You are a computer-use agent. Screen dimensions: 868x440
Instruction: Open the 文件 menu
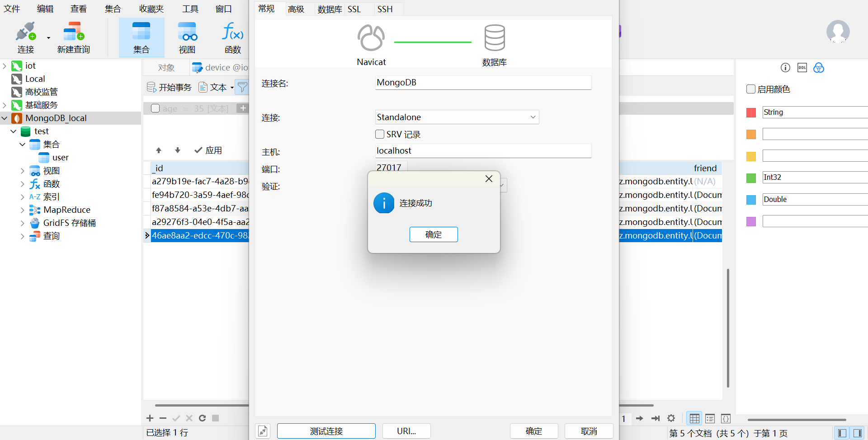[12, 9]
